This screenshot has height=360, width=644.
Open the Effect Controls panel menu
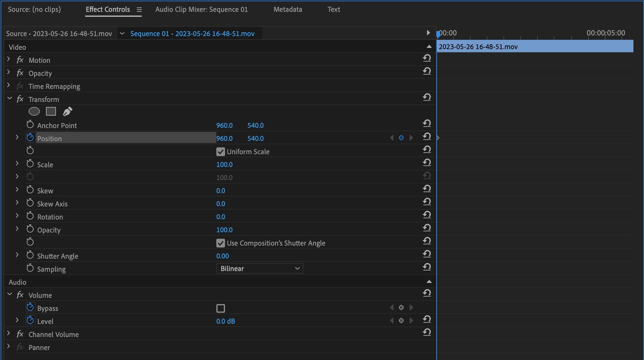[x=139, y=10]
